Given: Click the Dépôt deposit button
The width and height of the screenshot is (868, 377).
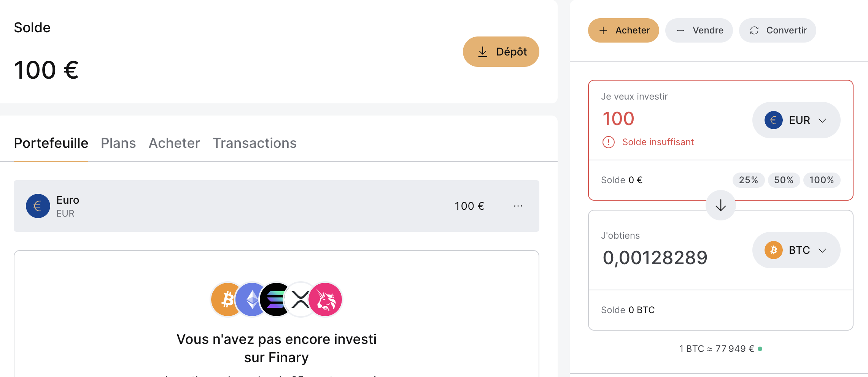Looking at the screenshot, I should pyautogui.click(x=501, y=52).
